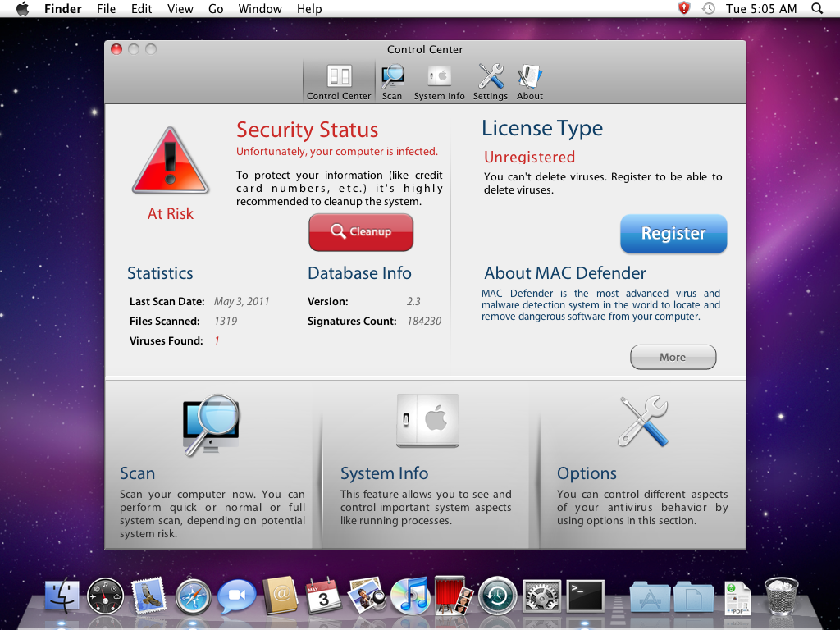Click the Database Info heading
This screenshot has width=840, height=630.
pyautogui.click(x=359, y=273)
